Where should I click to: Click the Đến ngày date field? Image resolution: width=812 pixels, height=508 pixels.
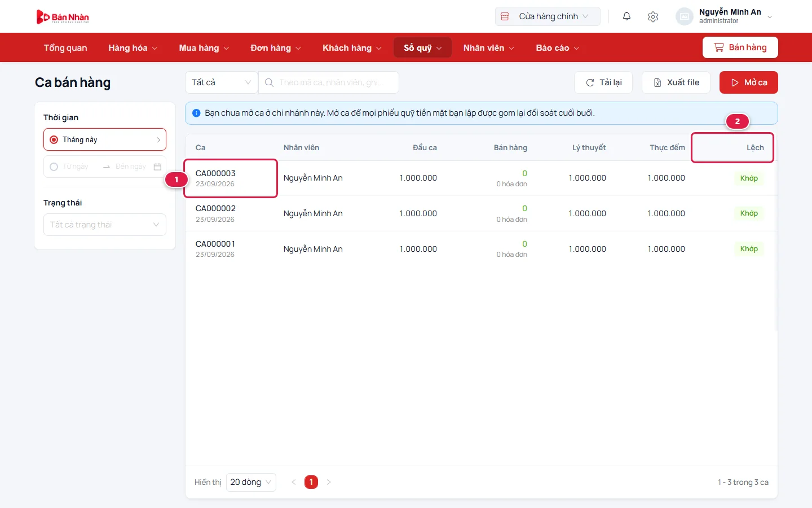coord(131,167)
